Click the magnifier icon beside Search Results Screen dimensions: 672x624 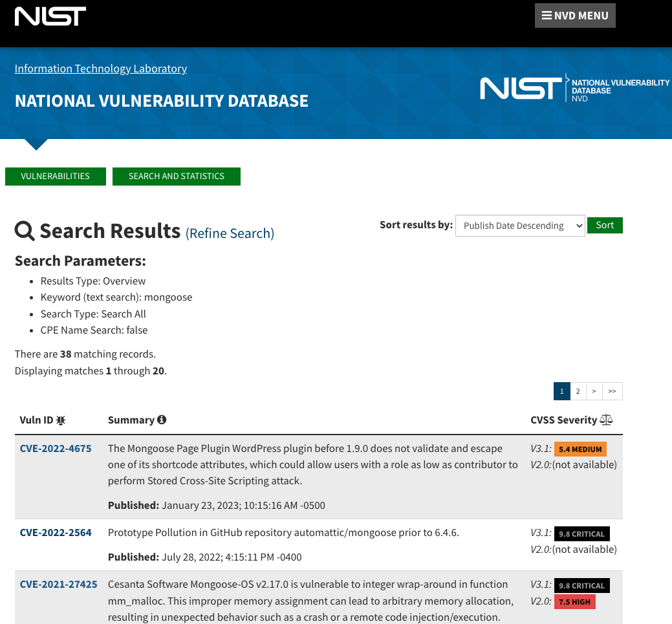[25, 231]
